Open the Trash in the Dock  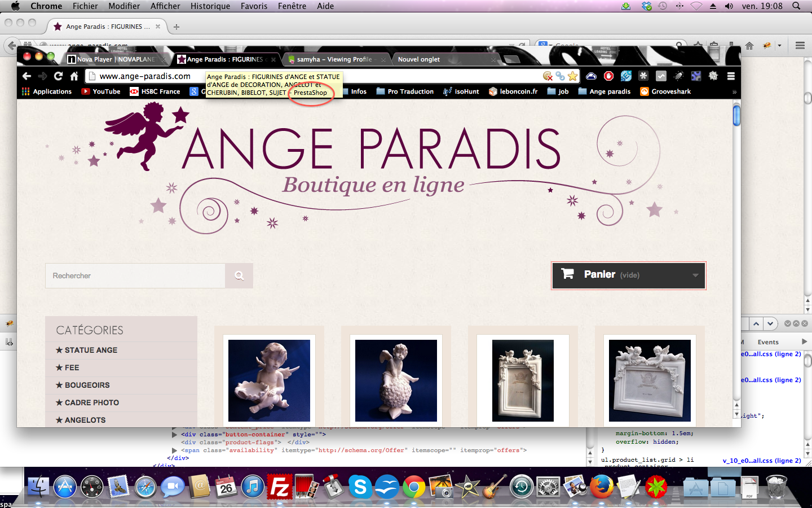click(x=776, y=487)
